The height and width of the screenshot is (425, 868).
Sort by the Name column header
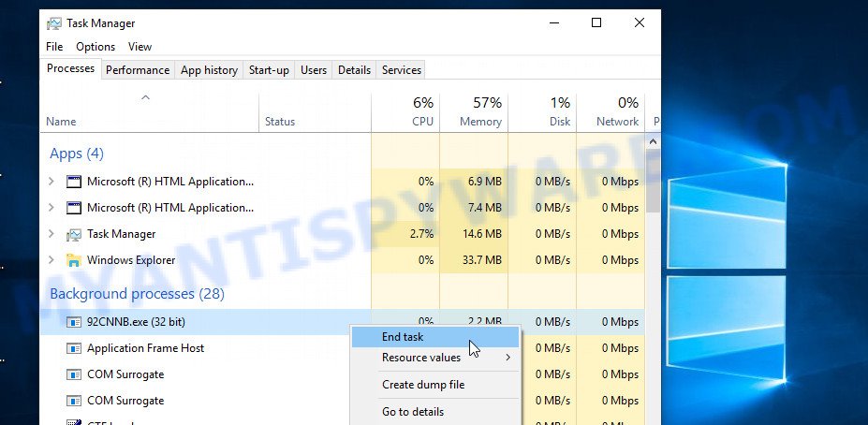point(150,112)
